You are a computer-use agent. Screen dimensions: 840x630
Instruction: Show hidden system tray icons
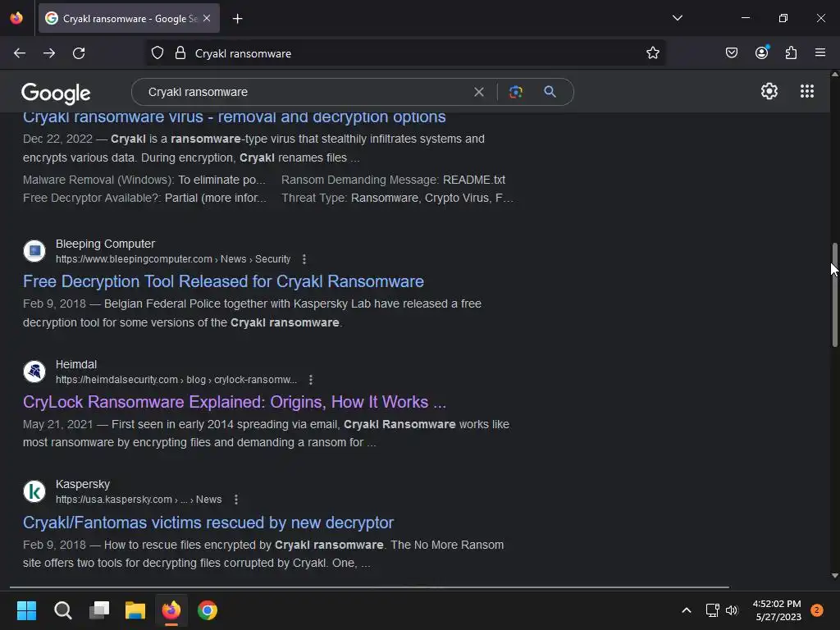coord(687,610)
